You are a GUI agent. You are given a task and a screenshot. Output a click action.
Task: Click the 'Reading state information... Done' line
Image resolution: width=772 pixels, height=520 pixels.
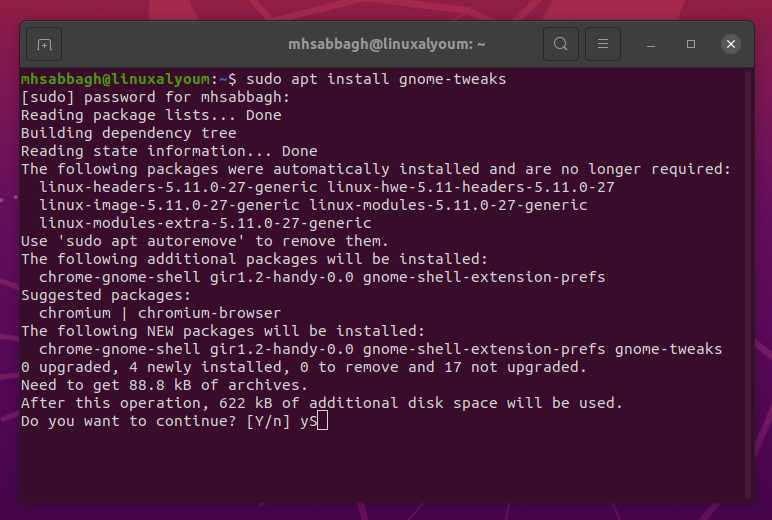169,151
